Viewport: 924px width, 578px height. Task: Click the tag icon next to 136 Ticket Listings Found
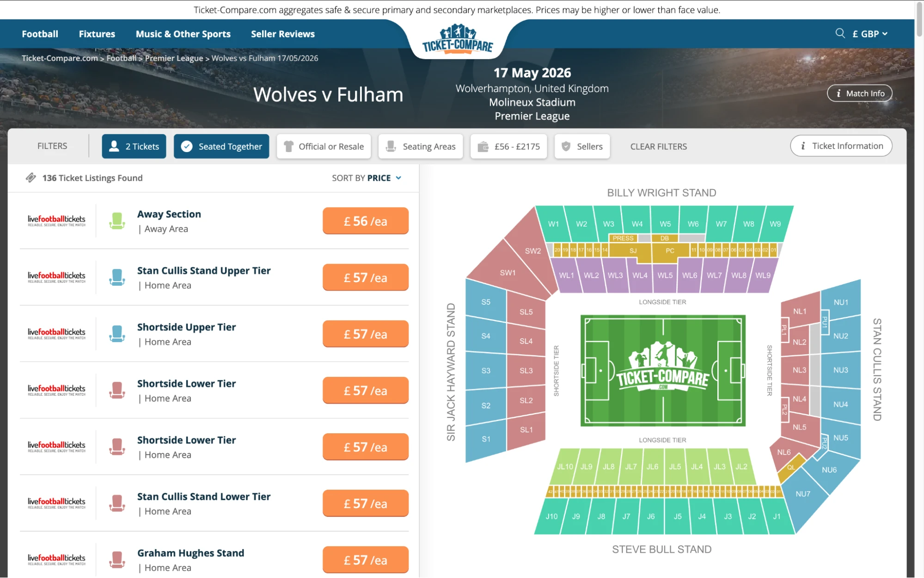point(31,178)
